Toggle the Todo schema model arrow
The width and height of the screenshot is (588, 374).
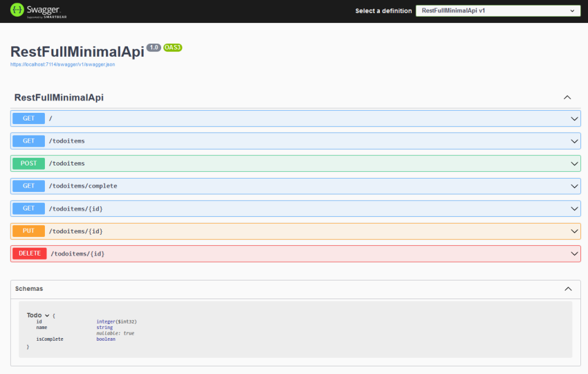click(47, 315)
